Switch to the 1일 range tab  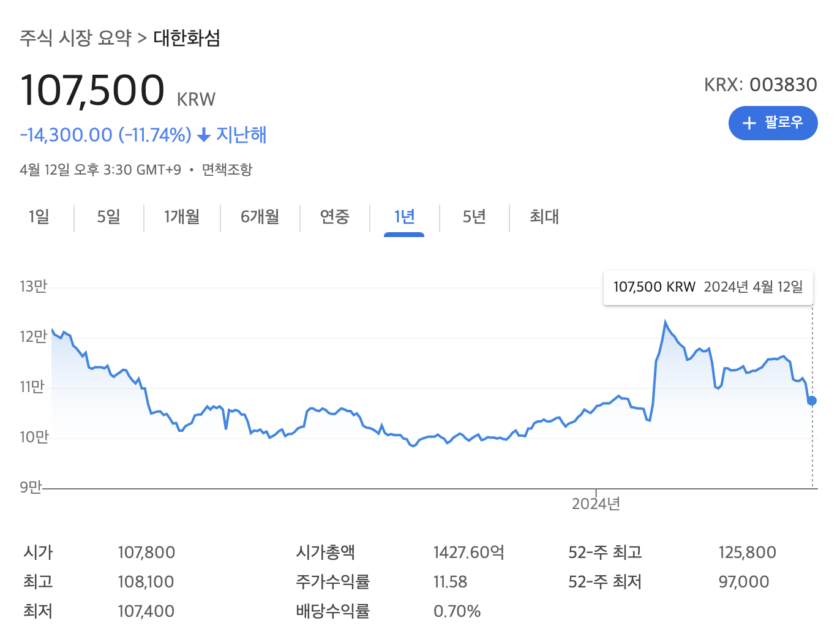pos(39,217)
